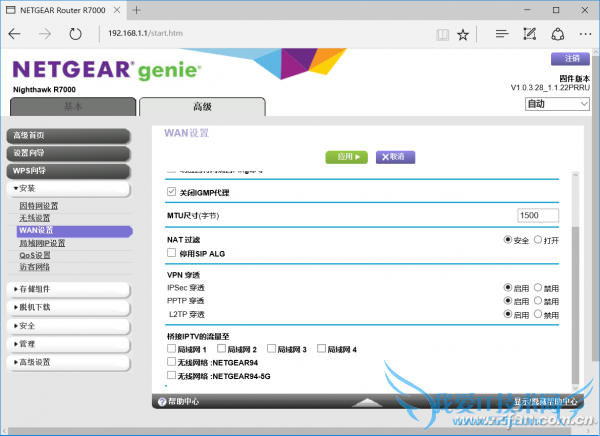Open 无线设置 in the sidebar
Image resolution: width=600 pixels, height=436 pixels.
[35, 218]
